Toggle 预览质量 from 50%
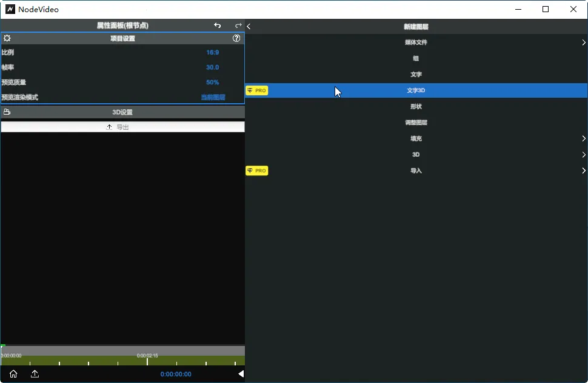 [x=211, y=81]
